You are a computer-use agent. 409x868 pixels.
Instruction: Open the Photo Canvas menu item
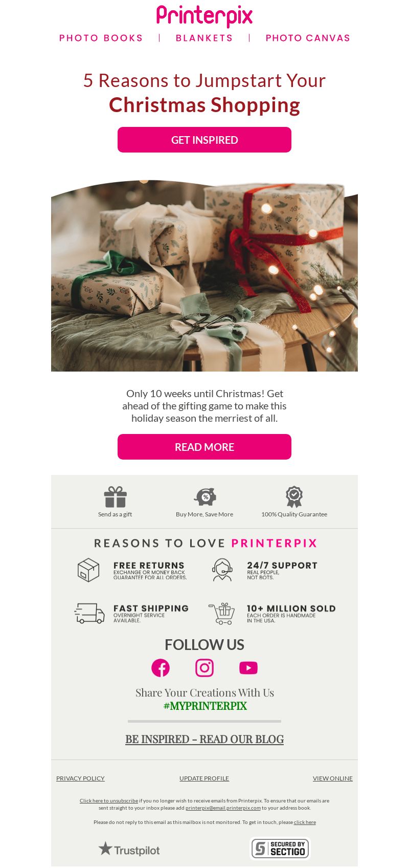tap(308, 38)
